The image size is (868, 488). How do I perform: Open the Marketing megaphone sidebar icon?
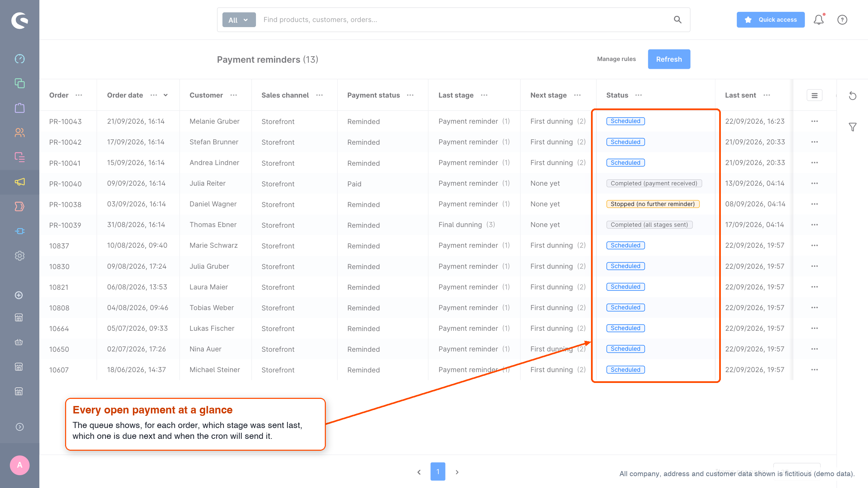pos(20,182)
